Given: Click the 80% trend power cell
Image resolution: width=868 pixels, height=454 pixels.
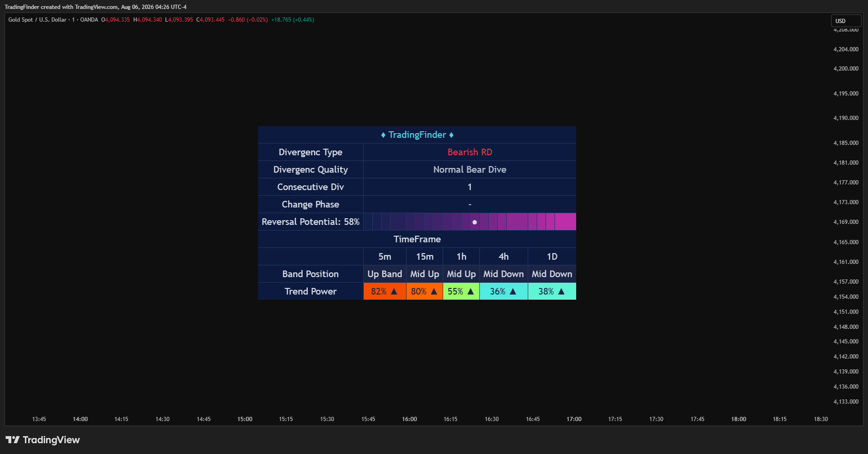Looking at the screenshot, I should coord(425,292).
